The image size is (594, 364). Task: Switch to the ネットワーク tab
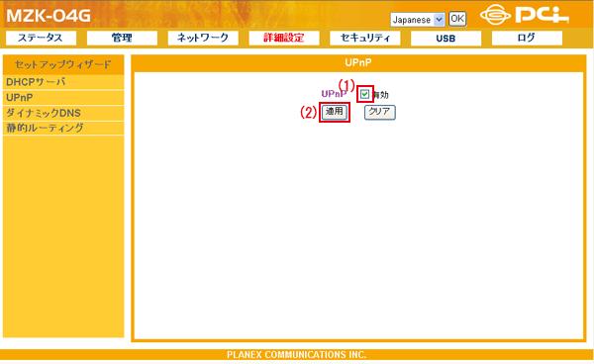(x=203, y=38)
